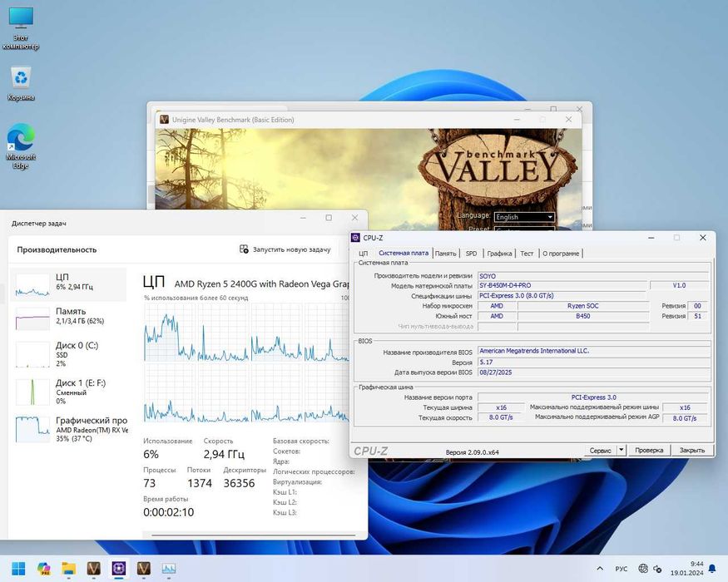This screenshot has width=728, height=582.
Task: Click uptime value 0:00:02:10
Action: point(169,512)
